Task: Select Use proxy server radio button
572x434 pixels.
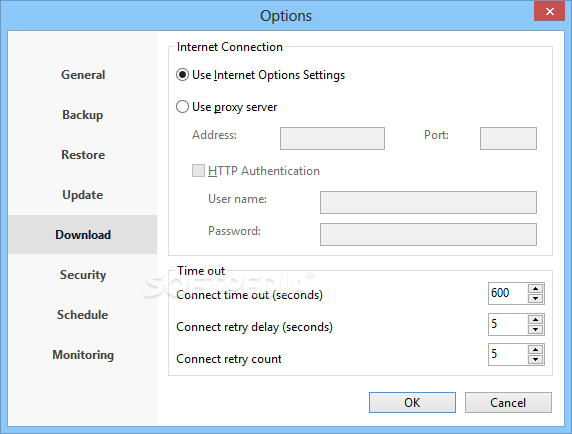Action: coord(182,107)
